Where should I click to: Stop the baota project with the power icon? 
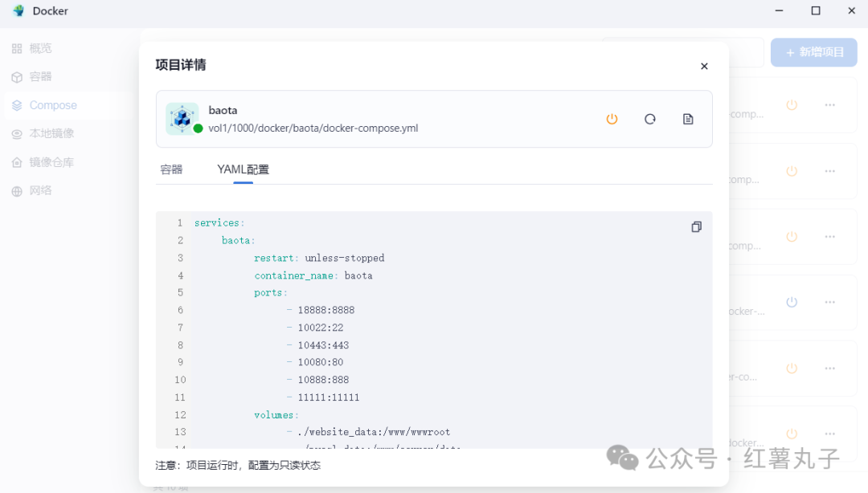click(612, 119)
